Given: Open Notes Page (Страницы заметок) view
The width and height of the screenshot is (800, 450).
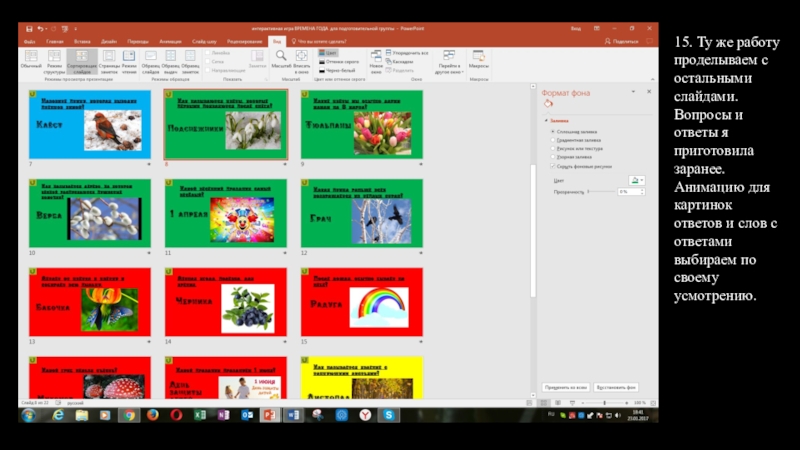Looking at the screenshot, I should [x=109, y=62].
